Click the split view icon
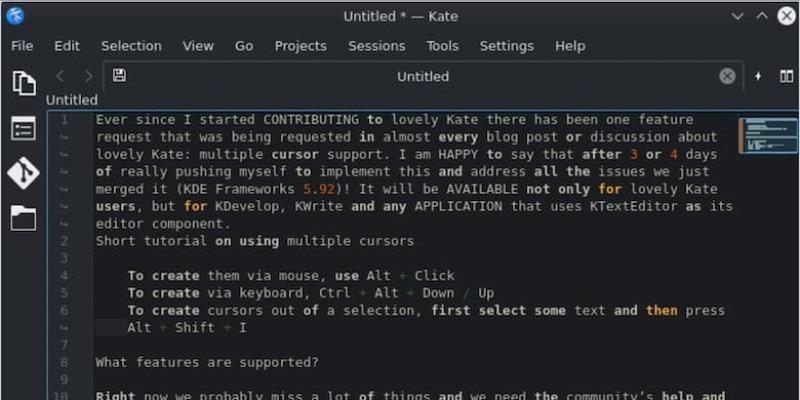 click(787, 76)
